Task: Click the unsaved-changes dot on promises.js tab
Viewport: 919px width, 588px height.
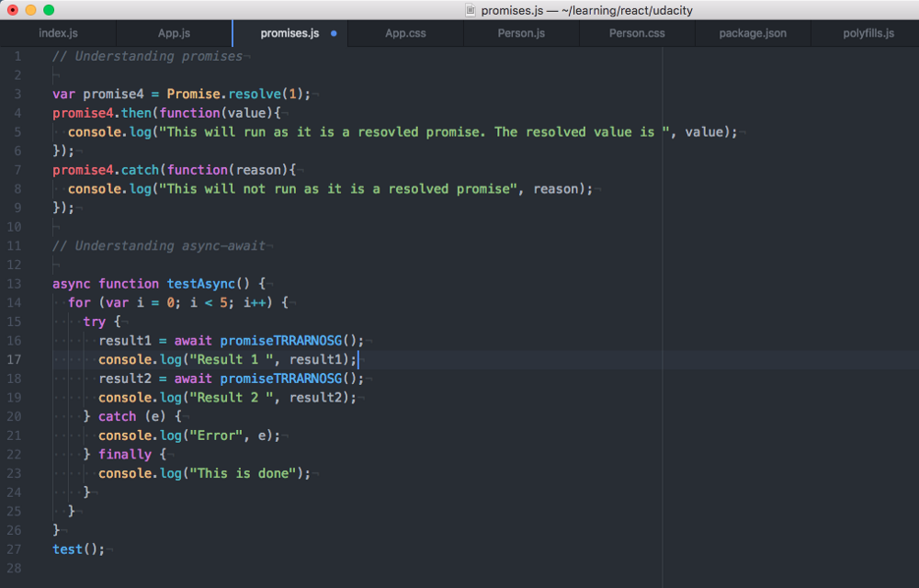Action: coord(333,32)
